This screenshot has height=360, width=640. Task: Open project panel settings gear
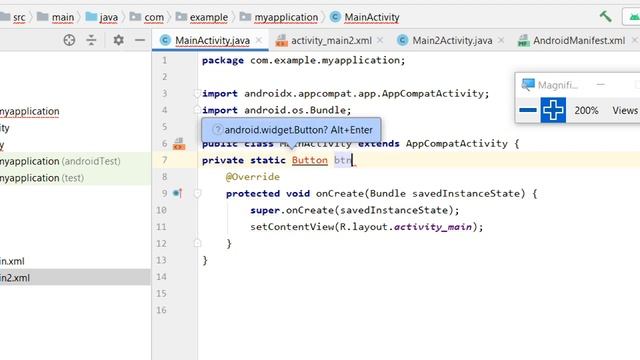tap(118, 40)
